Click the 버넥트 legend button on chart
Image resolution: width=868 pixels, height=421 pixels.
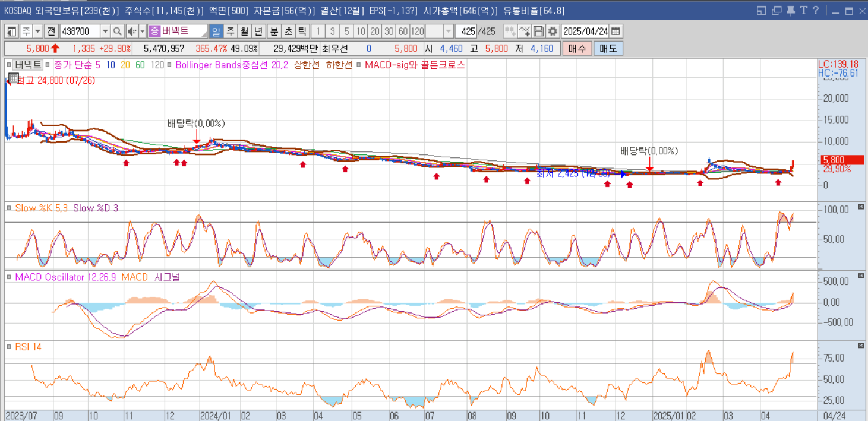tap(28, 65)
